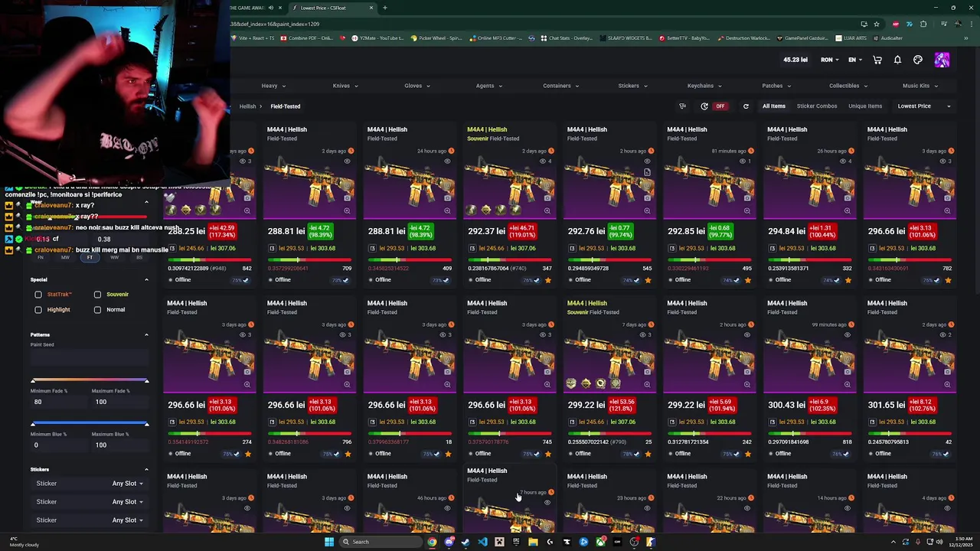Viewport: 980px width, 551px height.
Task: Tick the Highlight checkbox
Action: click(x=38, y=310)
